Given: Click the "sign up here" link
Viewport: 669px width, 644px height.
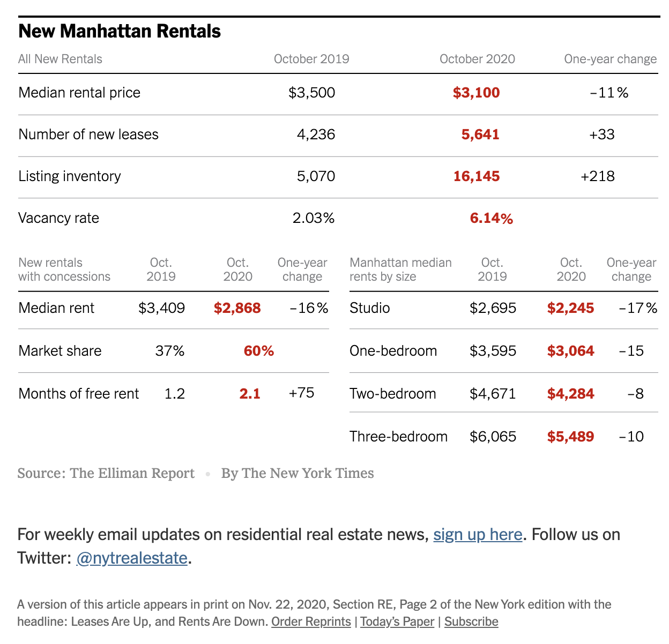Looking at the screenshot, I should 478,535.
